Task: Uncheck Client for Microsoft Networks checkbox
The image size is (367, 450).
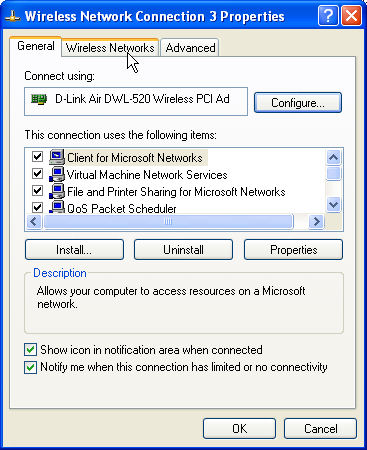Action: click(37, 156)
